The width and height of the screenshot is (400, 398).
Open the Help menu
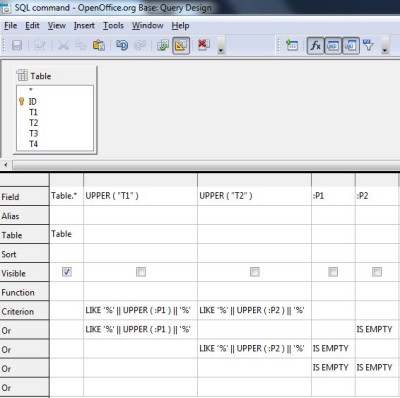[180, 26]
